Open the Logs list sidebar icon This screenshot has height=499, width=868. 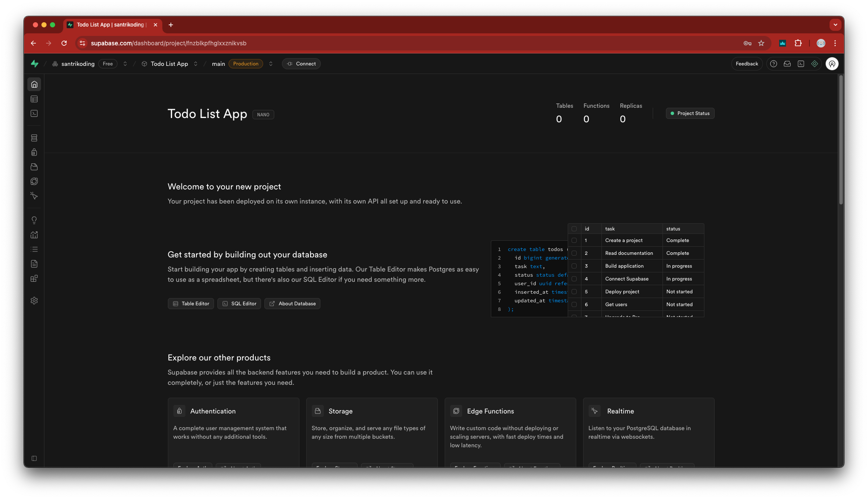(34, 249)
